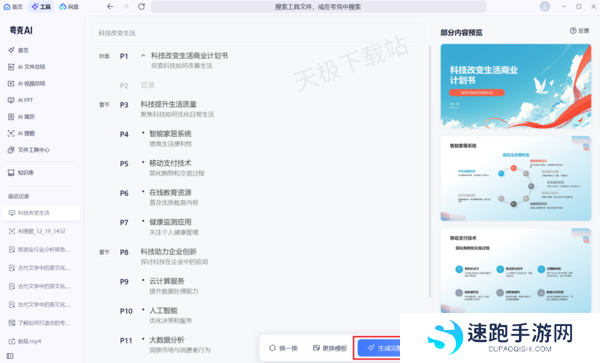Click the refresh icon beside the search bar
Screen dimensions: 600x363
pos(142,7)
